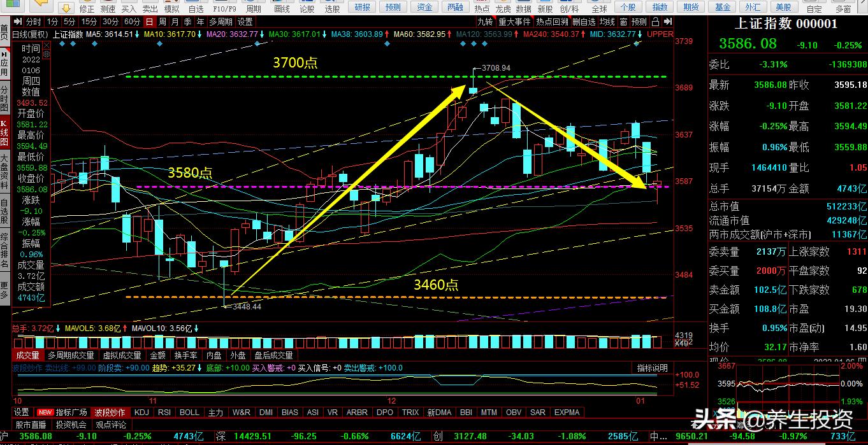Click the 预测 forecast button in top toolbar

[393, 7]
